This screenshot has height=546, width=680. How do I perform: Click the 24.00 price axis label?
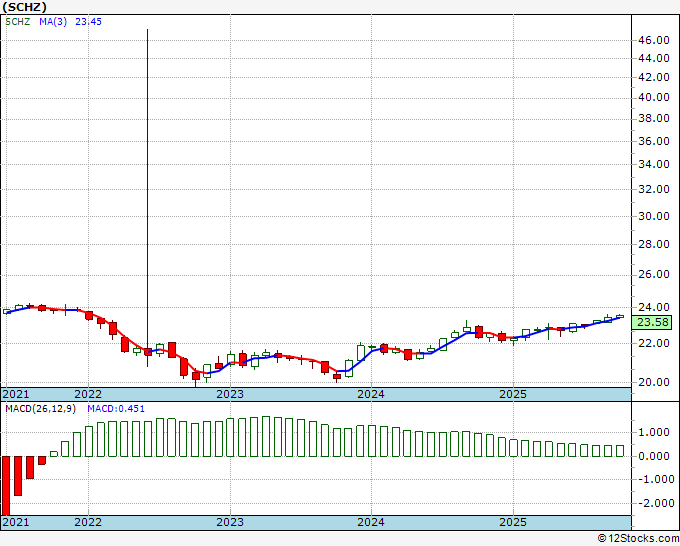pos(654,307)
